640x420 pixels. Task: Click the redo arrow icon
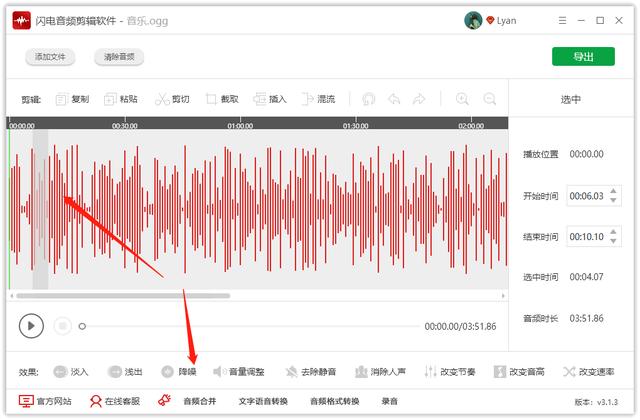(419, 99)
